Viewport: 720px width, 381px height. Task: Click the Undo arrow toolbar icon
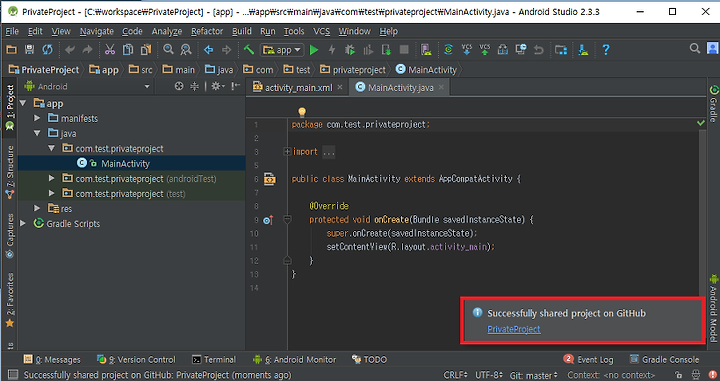click(70, 50)
